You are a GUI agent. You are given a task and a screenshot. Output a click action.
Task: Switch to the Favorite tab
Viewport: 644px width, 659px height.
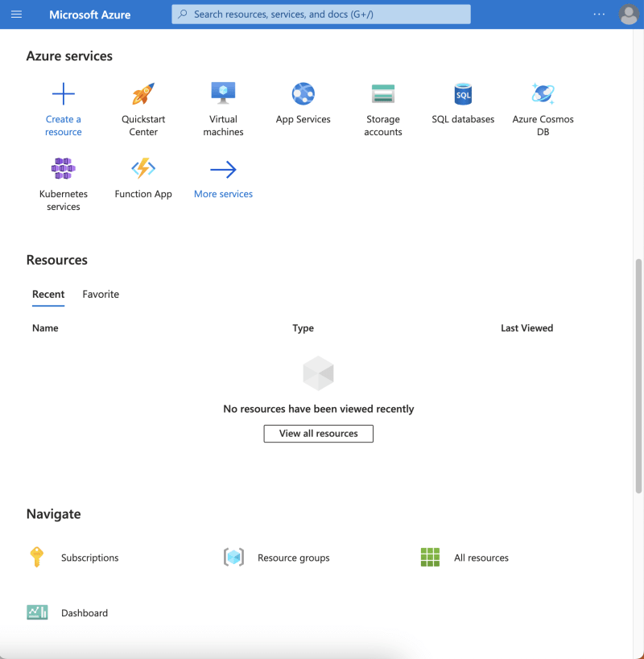(x=101, y=294)
